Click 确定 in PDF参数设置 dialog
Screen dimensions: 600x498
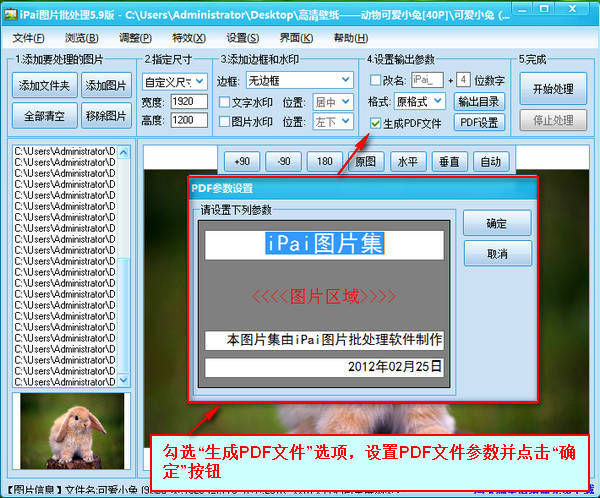pyautogui.click(x=497, y=223)
